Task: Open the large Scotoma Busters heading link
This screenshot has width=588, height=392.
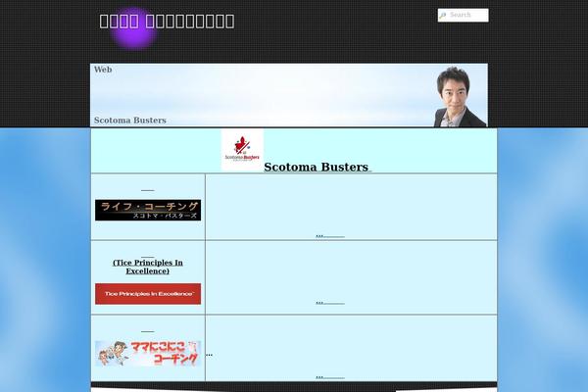Action: coord(317,167)
